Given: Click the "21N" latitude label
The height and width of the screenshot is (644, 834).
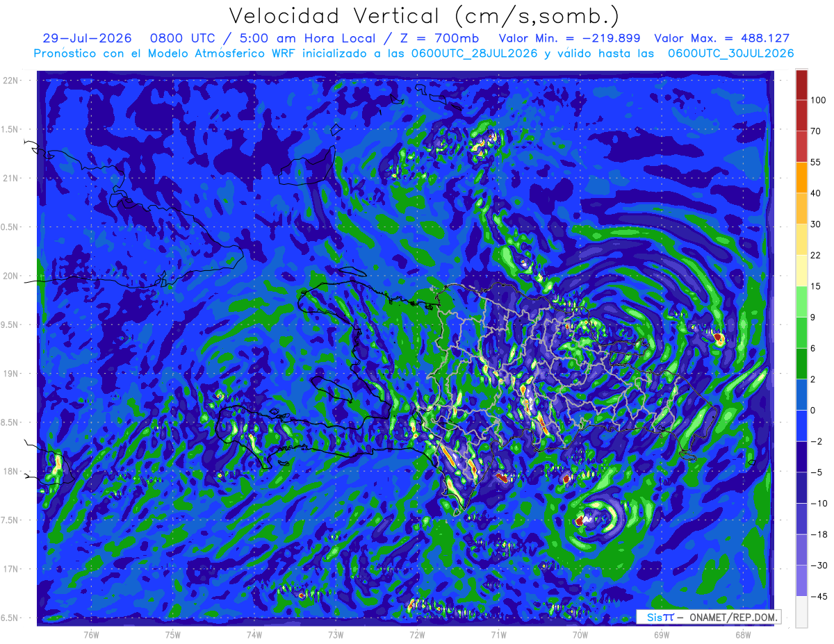Looking at the screenshot, I should (x=11, y=178).
